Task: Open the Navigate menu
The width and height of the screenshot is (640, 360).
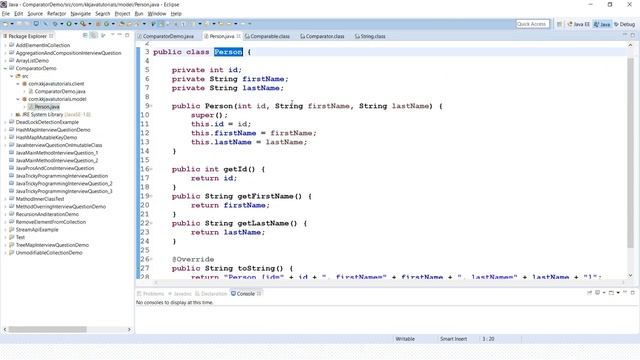Action: click(x=81, y=13)
